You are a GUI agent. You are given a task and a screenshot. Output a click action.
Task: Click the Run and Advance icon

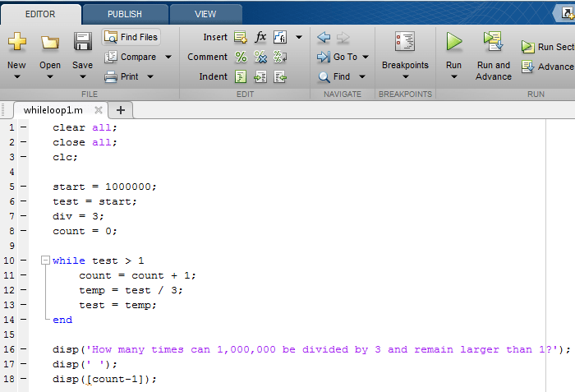[x=493, y=41]
